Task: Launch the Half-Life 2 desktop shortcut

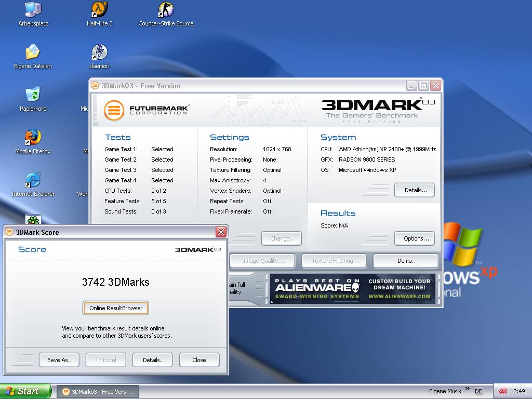Action: [99, 14]
